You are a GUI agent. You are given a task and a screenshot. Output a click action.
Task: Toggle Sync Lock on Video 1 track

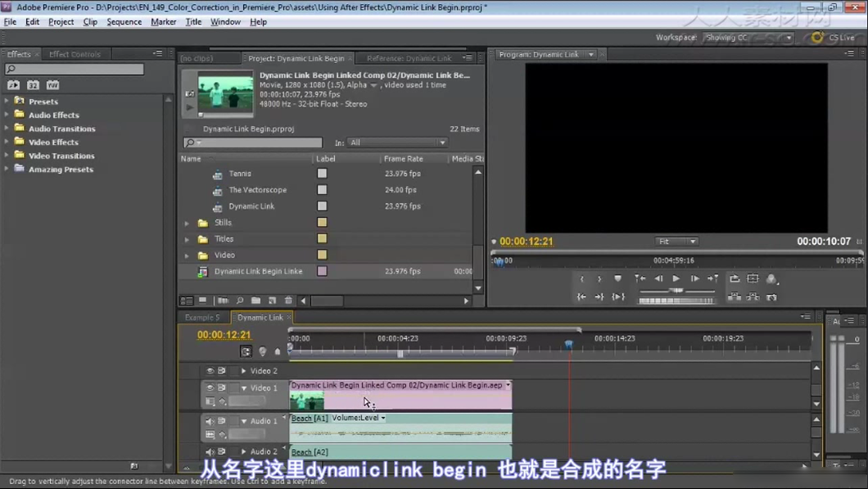tap(221, 387)
